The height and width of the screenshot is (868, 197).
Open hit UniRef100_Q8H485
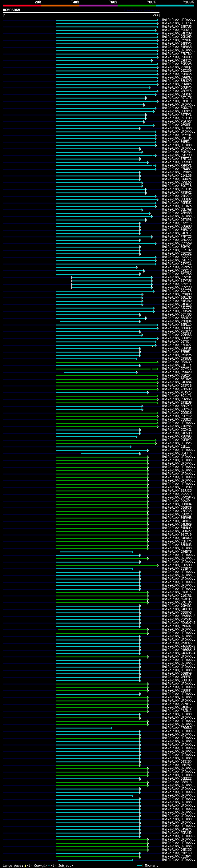(x=177, y=213)
